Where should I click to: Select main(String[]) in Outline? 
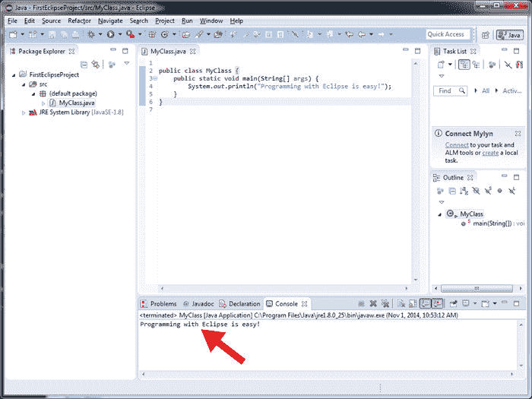click(x=492, y=223)
